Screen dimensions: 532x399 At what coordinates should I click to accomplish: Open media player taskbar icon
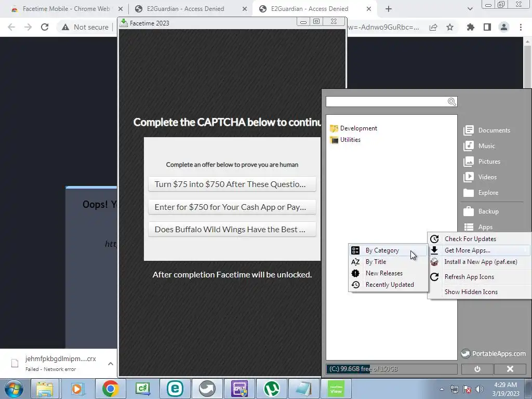click(77, 389)
